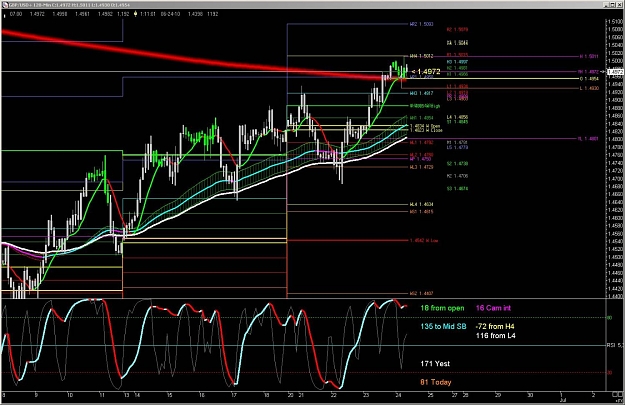Select the '116 from L4' label
This screenshot has width=625, height=405.
[x=495, y=336]
